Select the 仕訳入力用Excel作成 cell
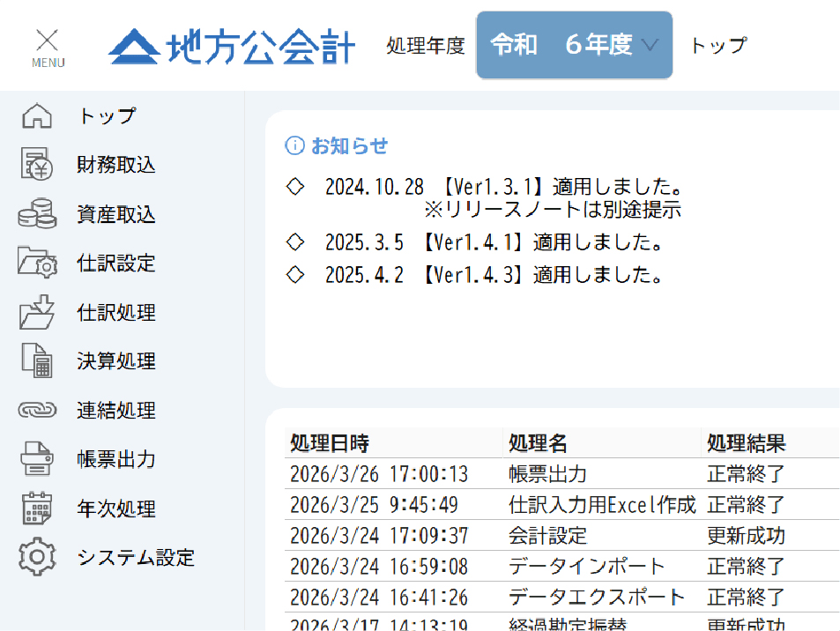The width and height of the screenshot is (840, 631). (x=602, y=505)
